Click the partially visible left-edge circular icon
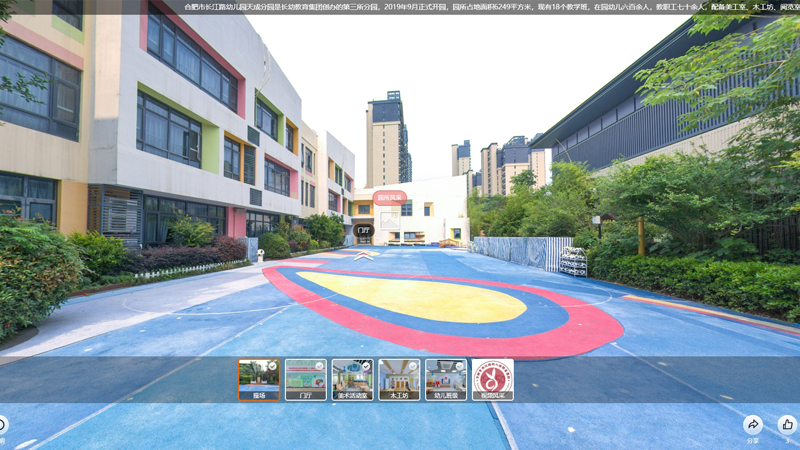The width and height of the screenshot is (800, 450). [x=2, y=424]
